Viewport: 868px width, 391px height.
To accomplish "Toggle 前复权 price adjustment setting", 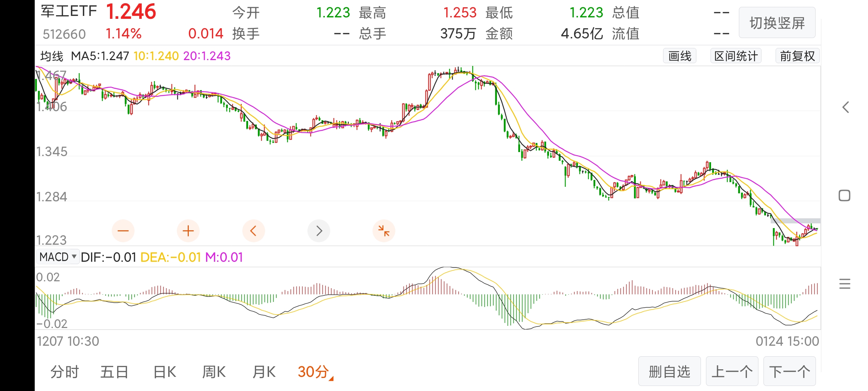I will pos(797,56).
